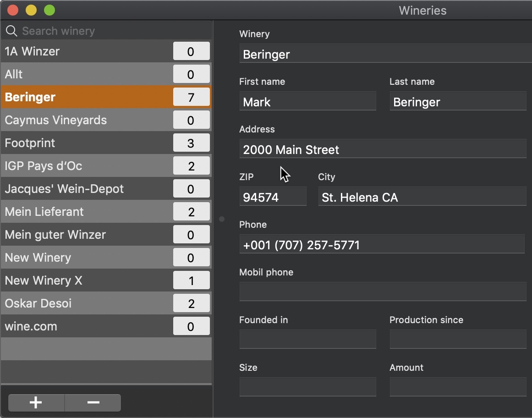Edit the Winery name field
Image resolution: width=532 pixels, height=418 pixels.
click(385, 53)
